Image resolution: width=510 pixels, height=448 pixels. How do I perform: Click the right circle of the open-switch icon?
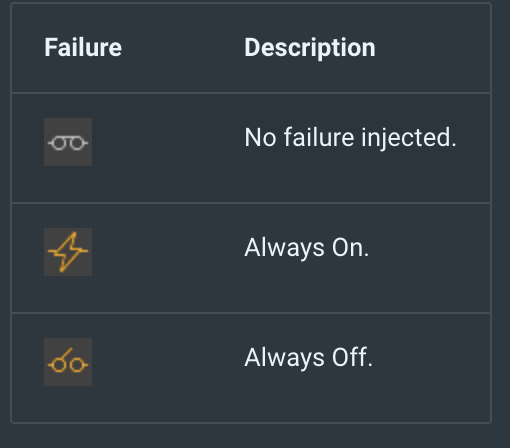77,365
